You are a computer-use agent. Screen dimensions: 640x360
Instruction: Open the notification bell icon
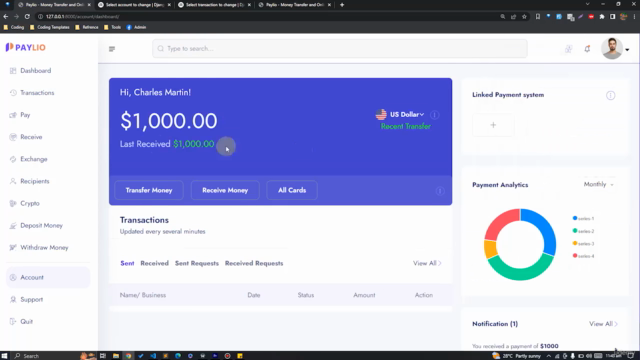587,49
